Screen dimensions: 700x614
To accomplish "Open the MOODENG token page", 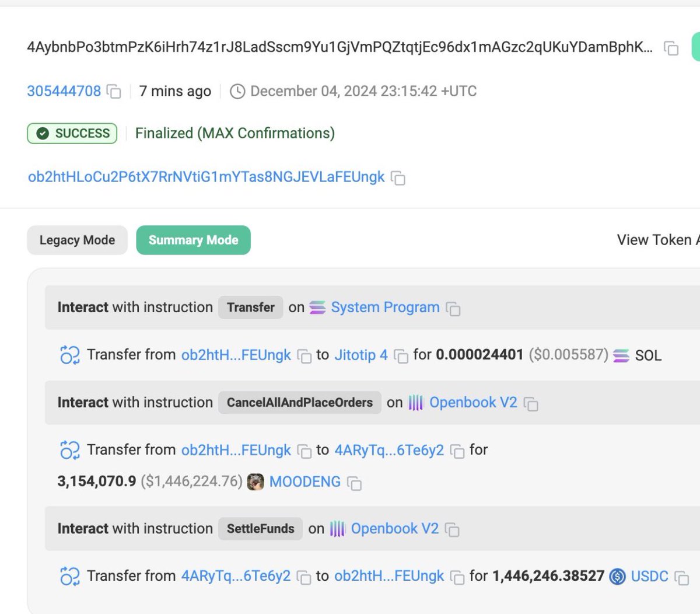I will (304, 482).
